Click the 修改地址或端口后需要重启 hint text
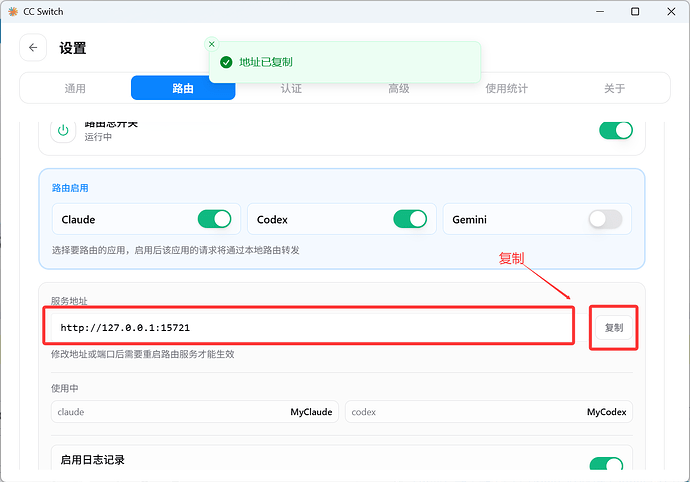 (x=143, y=354)
